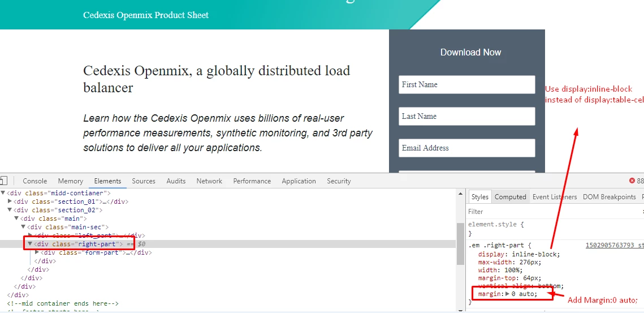
Task: Expand the left_part div node
Action: tap(30, 235)
